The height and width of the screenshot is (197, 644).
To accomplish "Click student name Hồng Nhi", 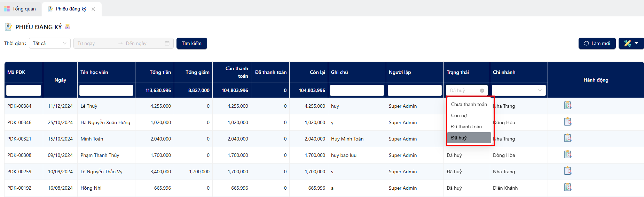I will (x=91, y=188).
